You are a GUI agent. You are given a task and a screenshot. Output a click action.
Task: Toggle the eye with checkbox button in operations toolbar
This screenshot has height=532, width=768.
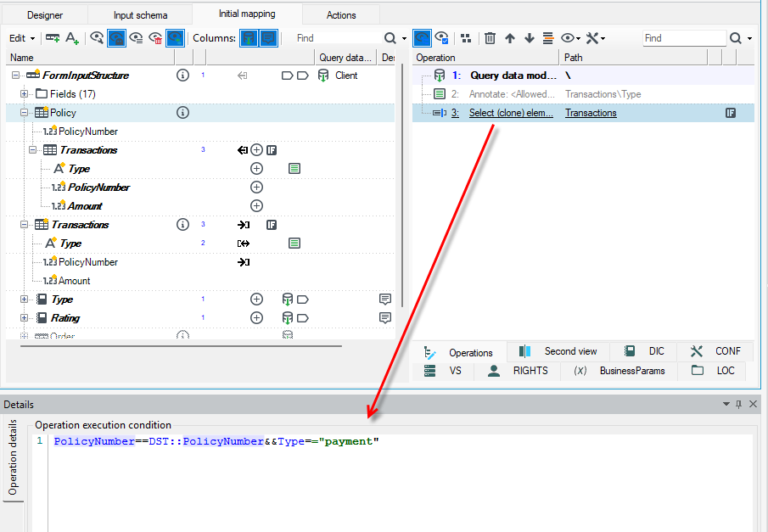441,37
